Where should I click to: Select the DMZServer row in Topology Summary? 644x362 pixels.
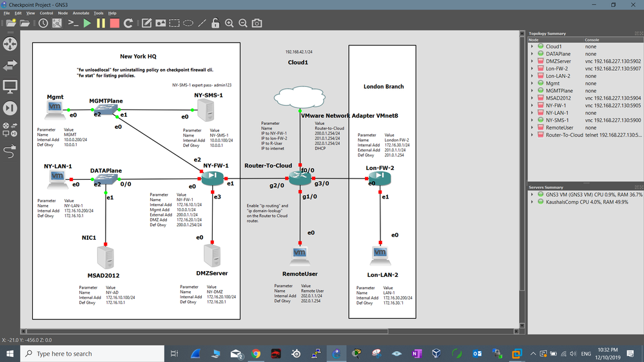558,61
